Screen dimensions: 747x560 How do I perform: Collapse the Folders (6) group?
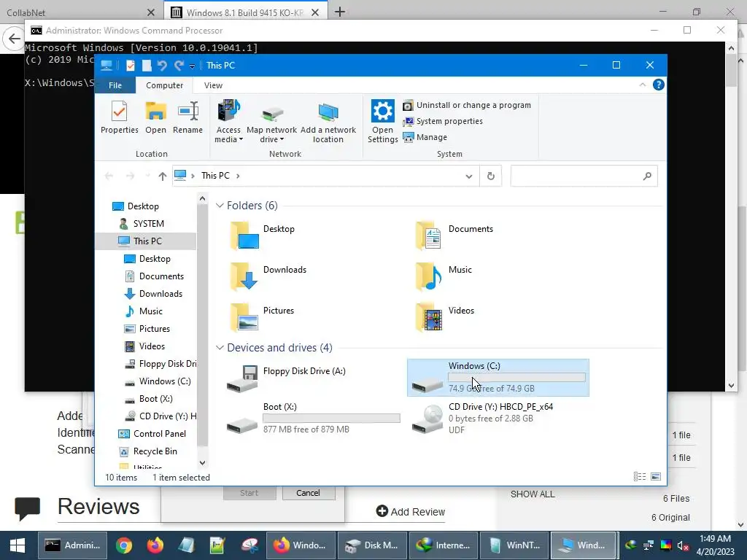coord(220,205)
